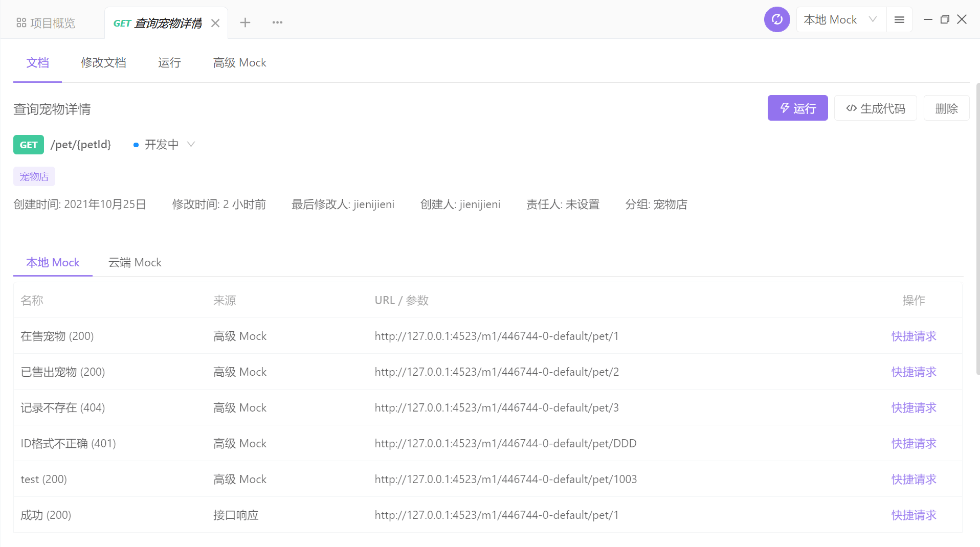Image resolution: width=980 pixels, height=547 pixels.
Task: Open the hamburger menu icon
Action: [x=899, y=19]
